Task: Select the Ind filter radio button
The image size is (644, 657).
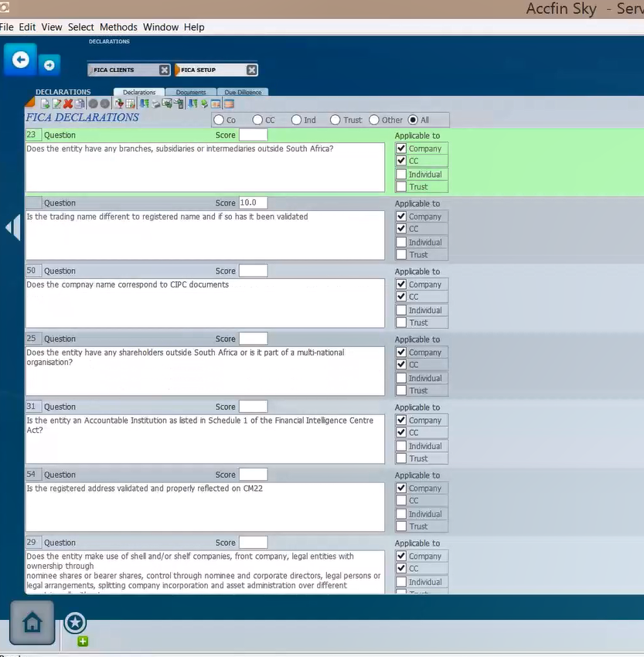Action: pyautogui.click(x=296, y=120)
